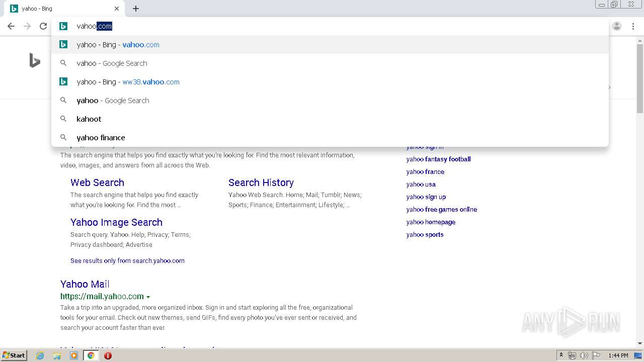644x362 pixels.
Task: Open the Windows Start menu
Action: (x=14, y=355)
